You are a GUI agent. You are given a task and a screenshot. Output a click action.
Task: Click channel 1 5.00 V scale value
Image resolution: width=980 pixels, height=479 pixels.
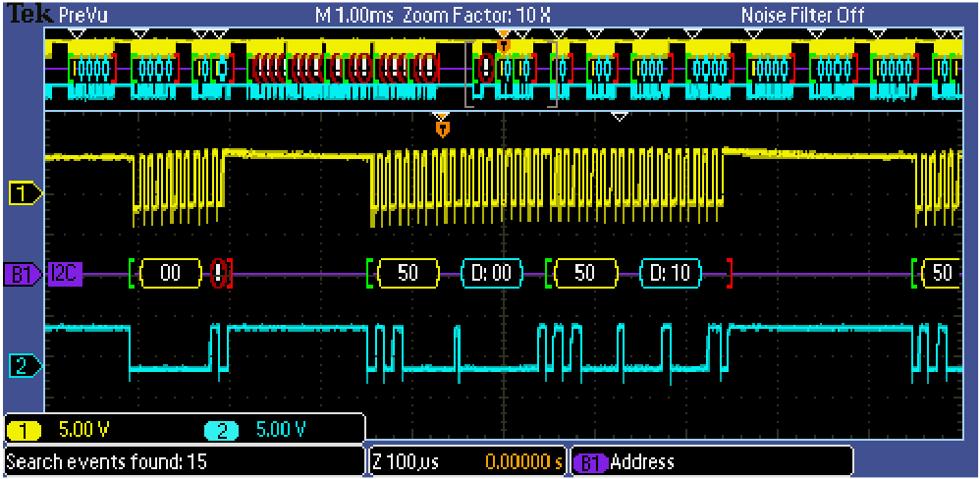click(x=84, y=430)
